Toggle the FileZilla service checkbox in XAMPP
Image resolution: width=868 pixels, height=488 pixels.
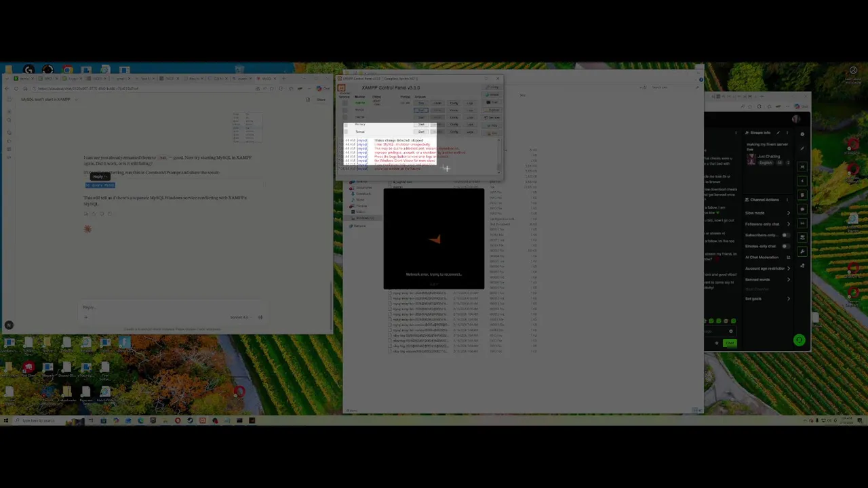pos(345,117)
